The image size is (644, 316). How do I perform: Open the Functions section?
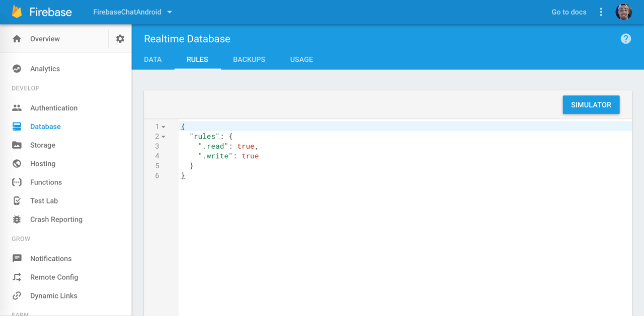[46, 182]
